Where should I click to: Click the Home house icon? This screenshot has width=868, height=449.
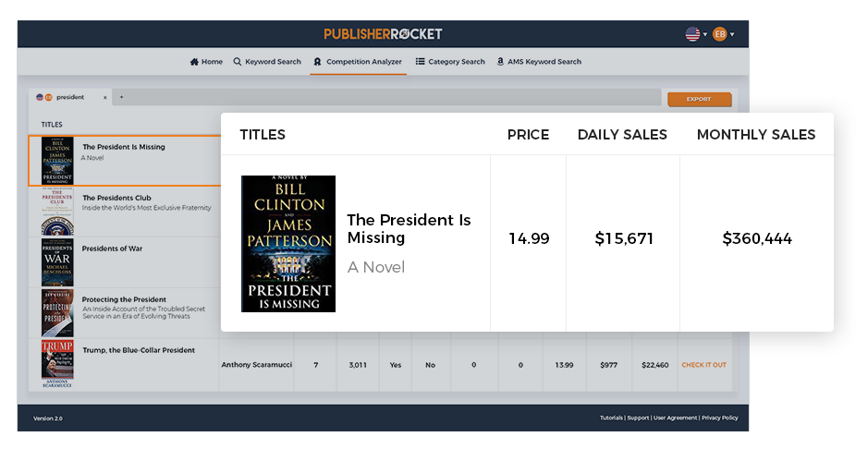(x=194, y=62)
